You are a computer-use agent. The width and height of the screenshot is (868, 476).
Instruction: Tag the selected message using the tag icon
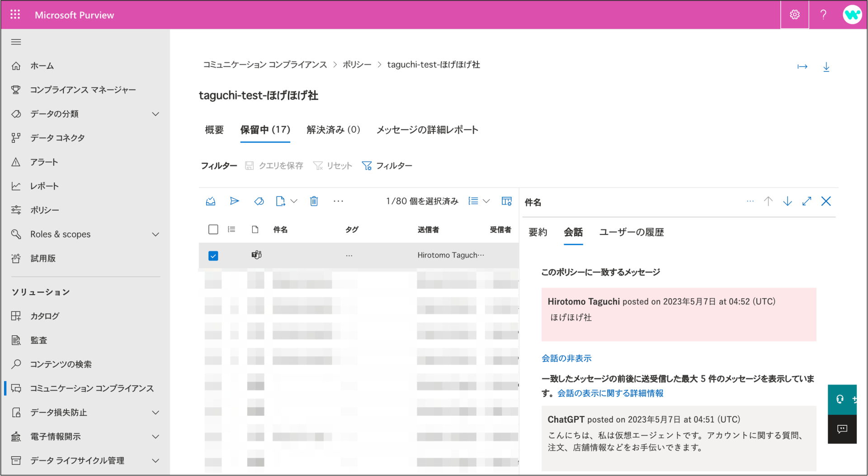click(259, 201)
